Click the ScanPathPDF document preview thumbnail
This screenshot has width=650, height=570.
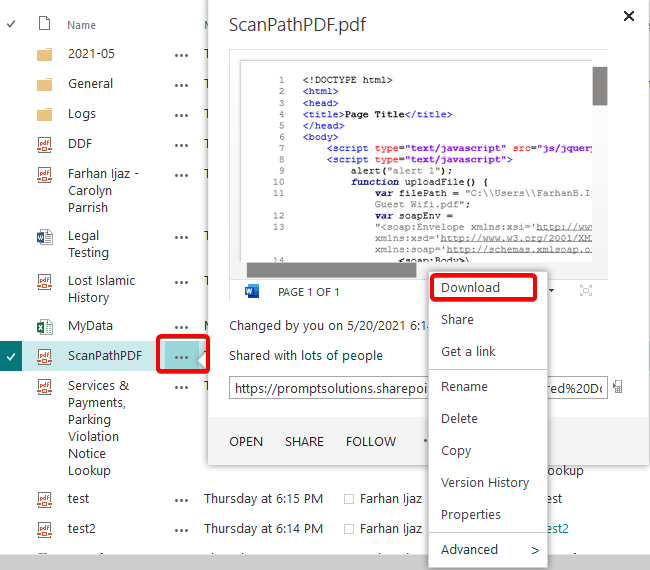pyautogui.click(x=416, y=161)
